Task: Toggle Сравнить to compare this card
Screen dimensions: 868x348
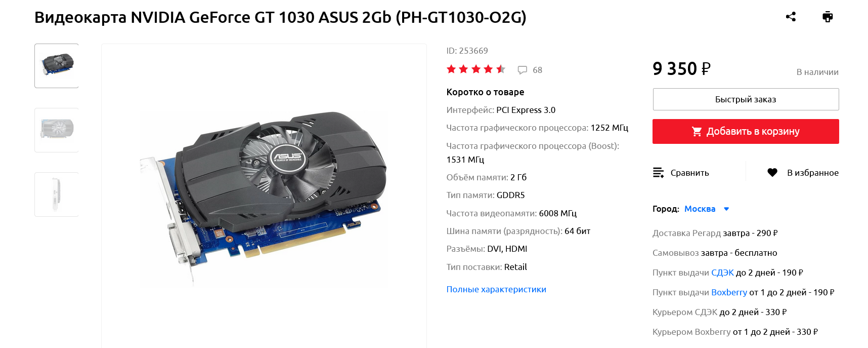Action: 681,173
